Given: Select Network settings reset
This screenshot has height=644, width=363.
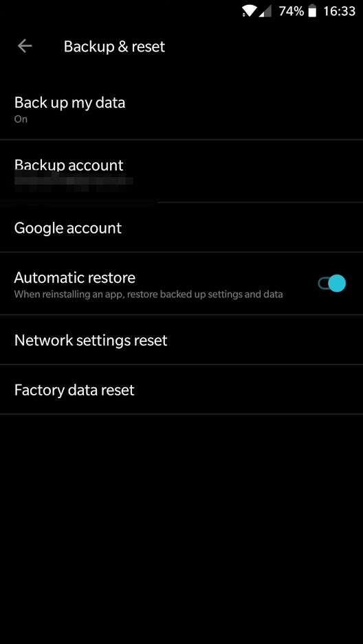Looking at the screenshot, I should (x=181, y=340).
